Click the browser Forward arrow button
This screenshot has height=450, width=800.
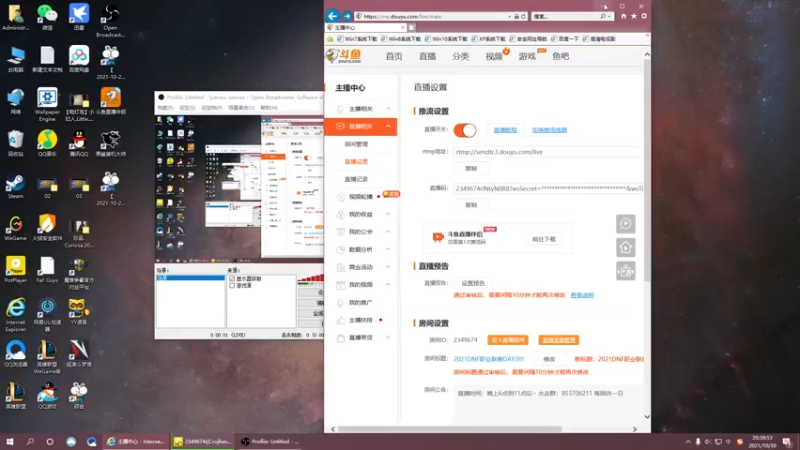pyautogui.click(x=346, y=16)
